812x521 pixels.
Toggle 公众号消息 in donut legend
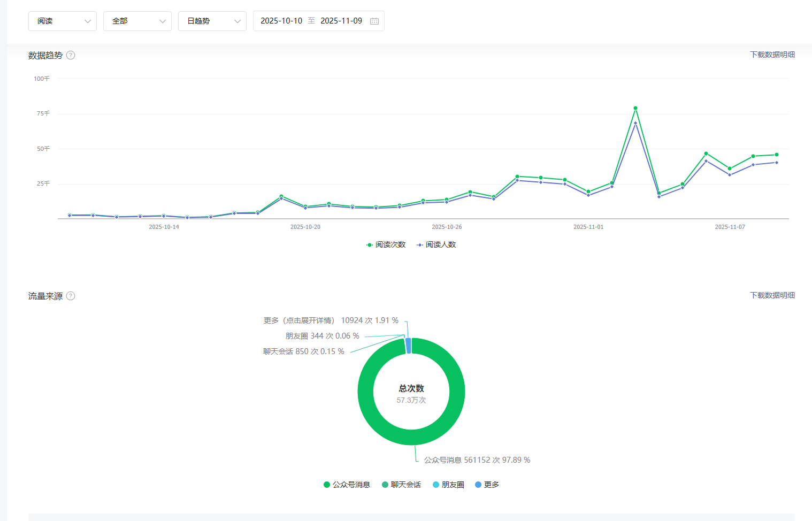pyautogui.click(x=347, y=485)
